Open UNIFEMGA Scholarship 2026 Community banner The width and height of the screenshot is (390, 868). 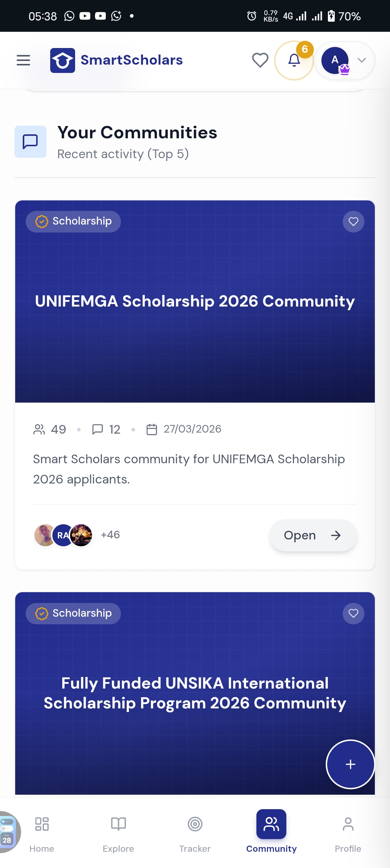coord(195,301)
